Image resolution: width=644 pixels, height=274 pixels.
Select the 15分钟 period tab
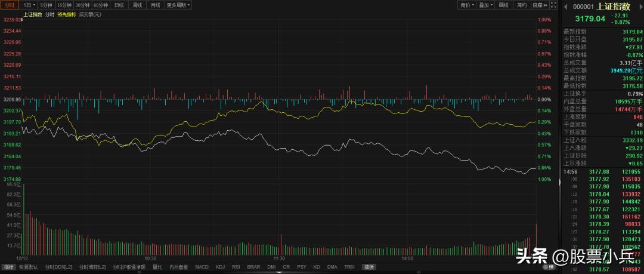click(x=64, y=5)
